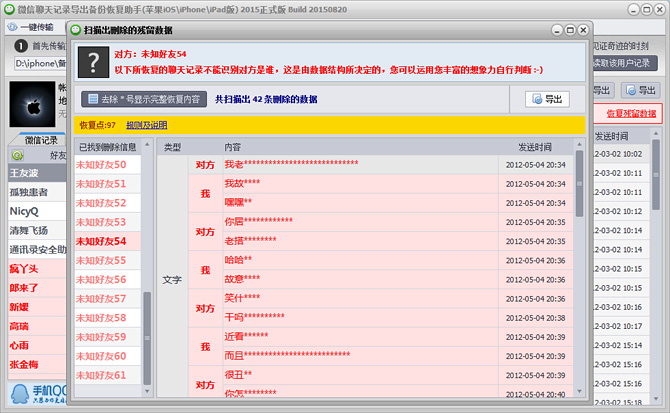This screenshot has height=413, width=670.
Task: Click the WeChat icon in dialog title bar
Action: 89,33
